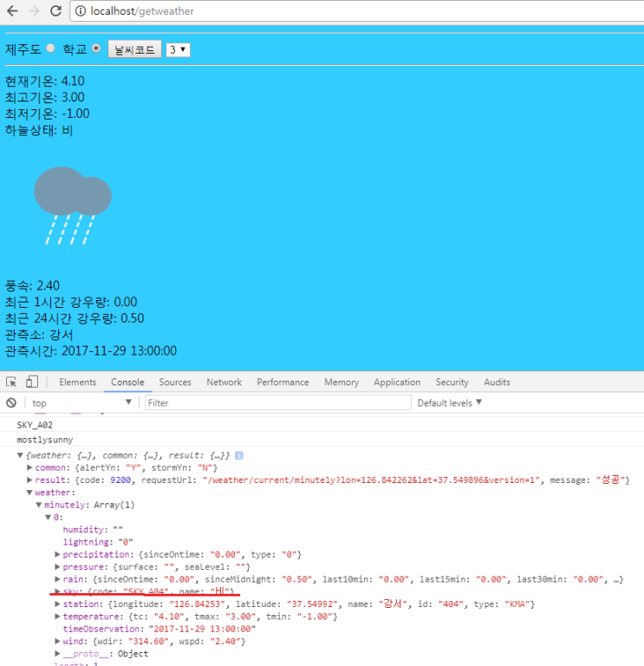Click the console Filter input field
This screenshot has height=666, width=644.
click(x=278, y=402)
